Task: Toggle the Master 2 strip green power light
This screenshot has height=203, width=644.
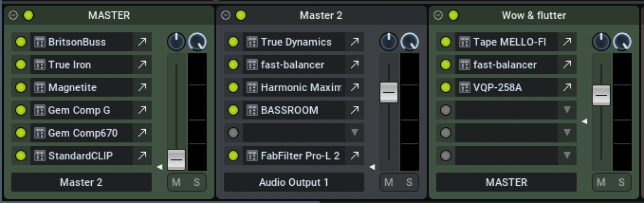Action: click(x=241, y=16)
